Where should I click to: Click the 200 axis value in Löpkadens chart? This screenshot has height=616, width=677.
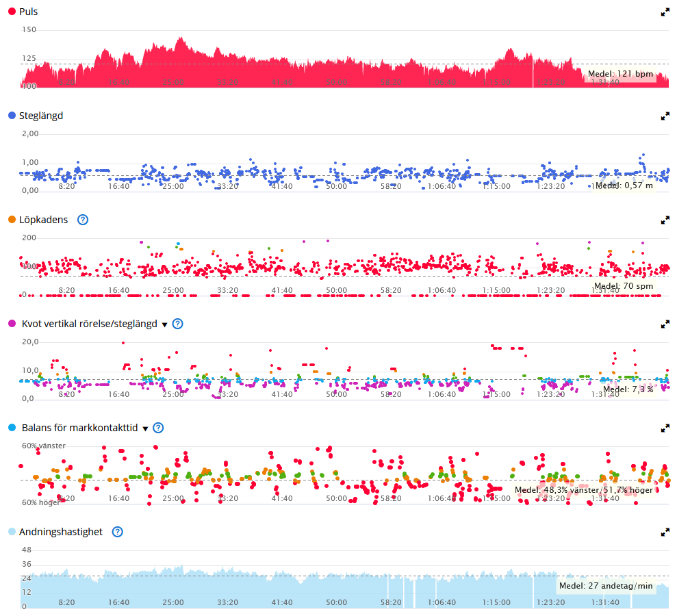[29, 238]
